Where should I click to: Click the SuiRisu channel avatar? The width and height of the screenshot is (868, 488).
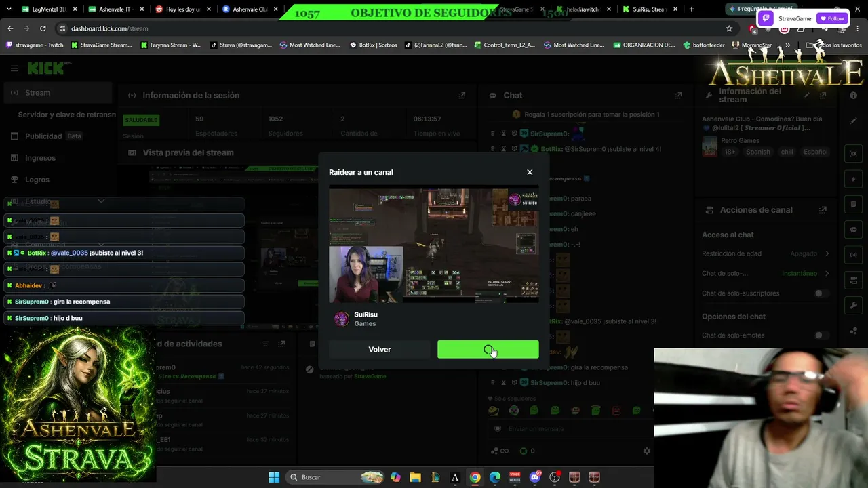tap(342, 319)
